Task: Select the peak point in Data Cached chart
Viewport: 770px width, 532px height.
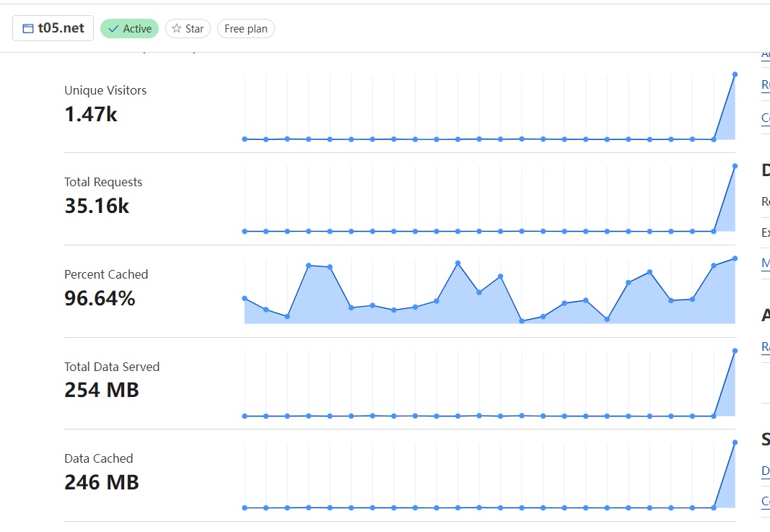Action: (x=735, y=442)
